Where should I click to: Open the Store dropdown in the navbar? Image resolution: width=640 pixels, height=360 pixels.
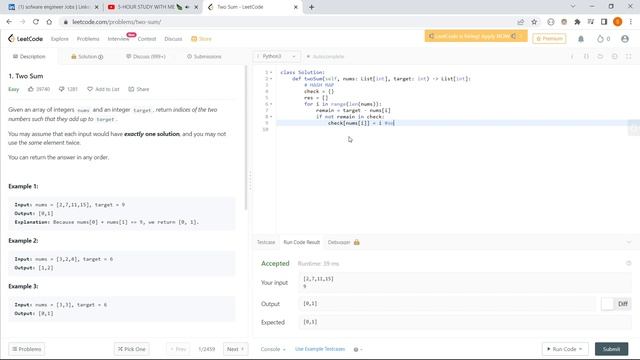pos(201,39)
